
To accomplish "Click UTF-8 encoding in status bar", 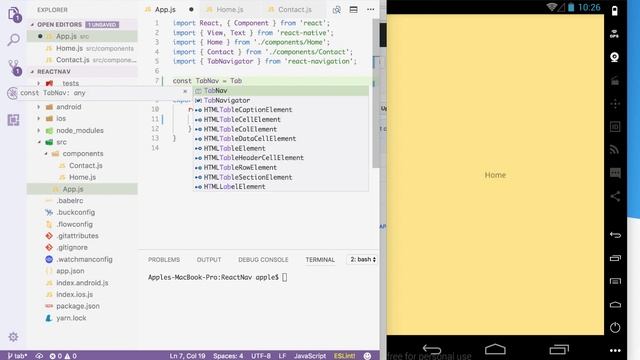I will (x=261, y=356).
